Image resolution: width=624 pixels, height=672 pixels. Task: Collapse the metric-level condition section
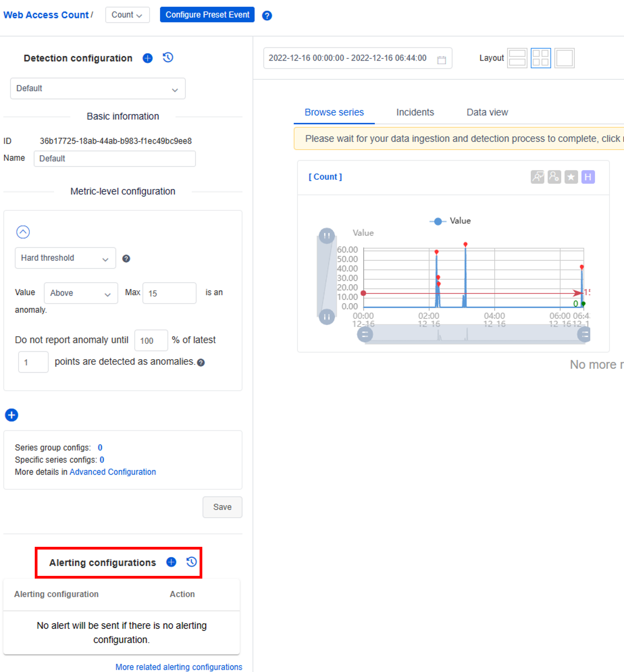(x=23, y=232)
